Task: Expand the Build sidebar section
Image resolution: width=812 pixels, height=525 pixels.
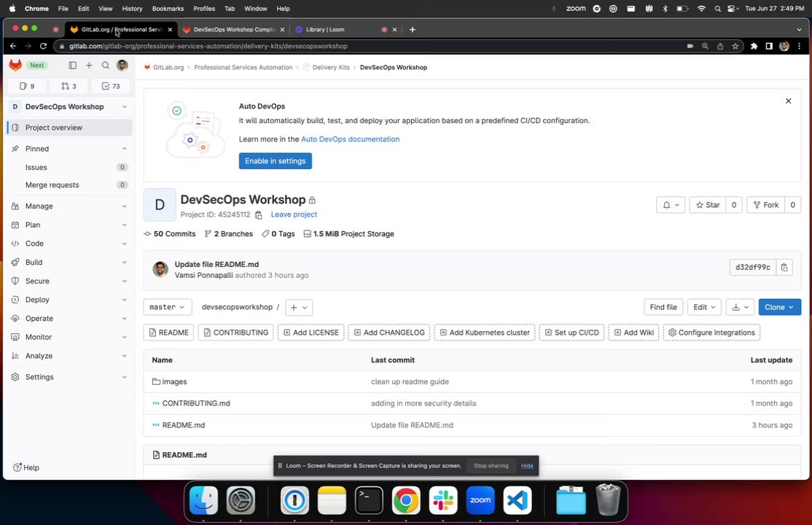Action: [69, 262]
